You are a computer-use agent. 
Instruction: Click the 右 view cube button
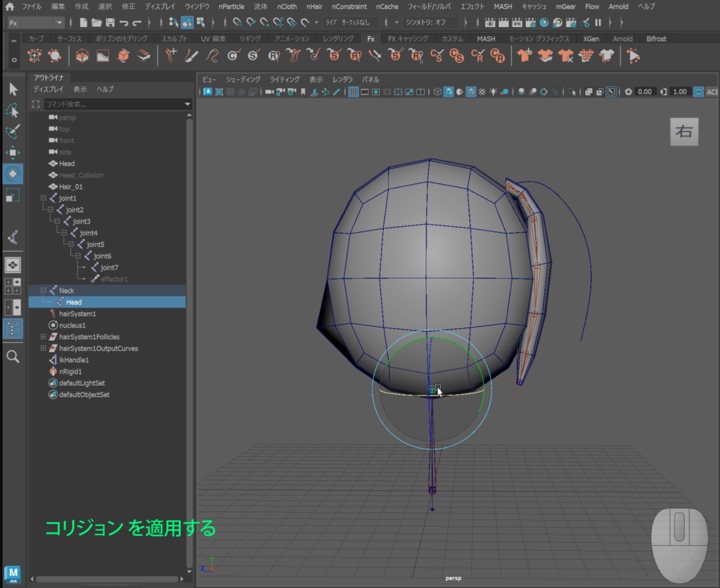684,132
